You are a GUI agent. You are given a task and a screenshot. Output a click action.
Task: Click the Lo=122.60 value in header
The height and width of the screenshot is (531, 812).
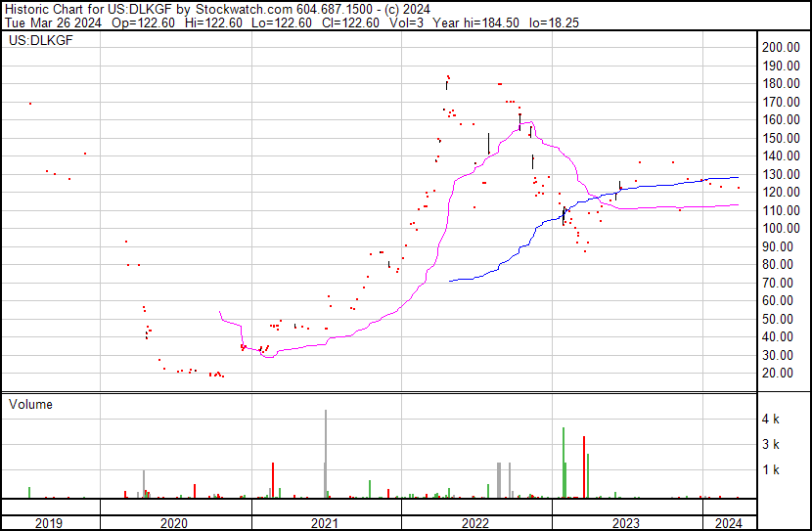(282, 22)
